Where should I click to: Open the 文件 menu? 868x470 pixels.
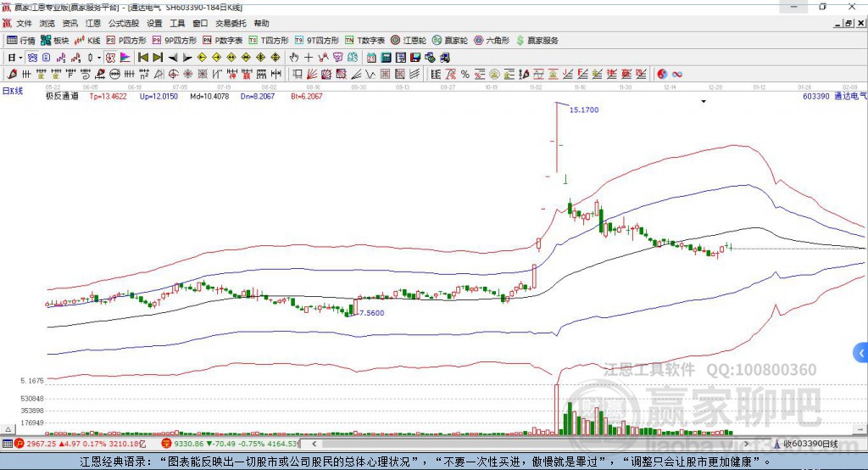coord(24,23)
